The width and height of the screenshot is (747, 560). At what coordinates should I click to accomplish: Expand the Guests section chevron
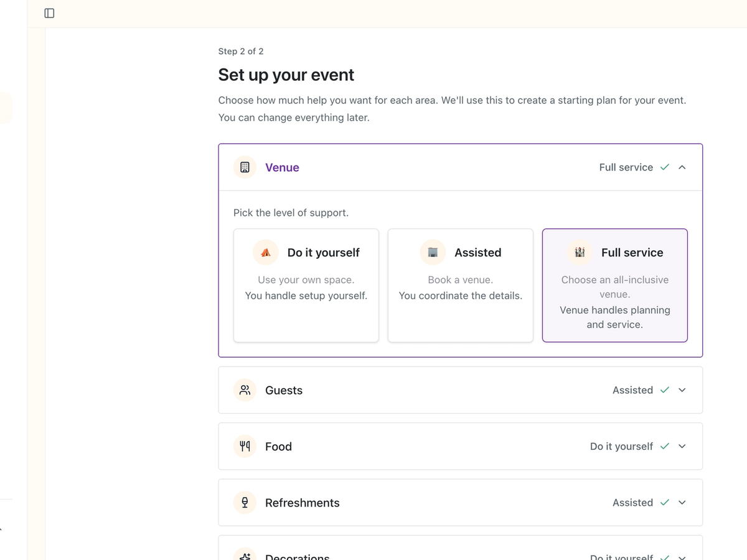click(x=682, y=390)
